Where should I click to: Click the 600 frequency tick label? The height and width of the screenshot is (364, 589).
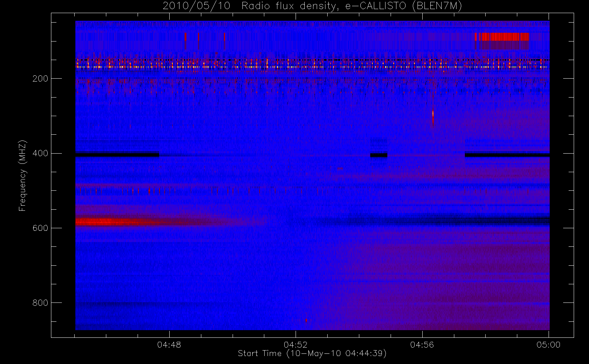coord(40,228)
